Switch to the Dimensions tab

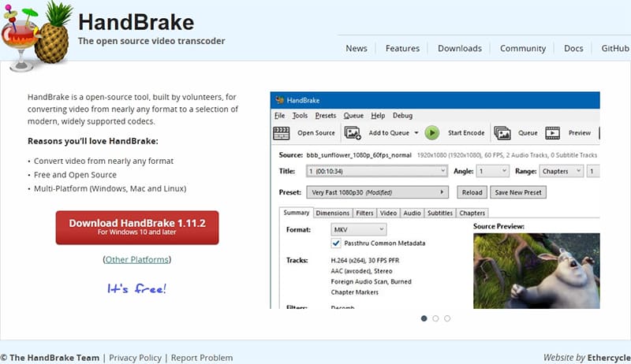pyautogui.click(x=332, y=213)
